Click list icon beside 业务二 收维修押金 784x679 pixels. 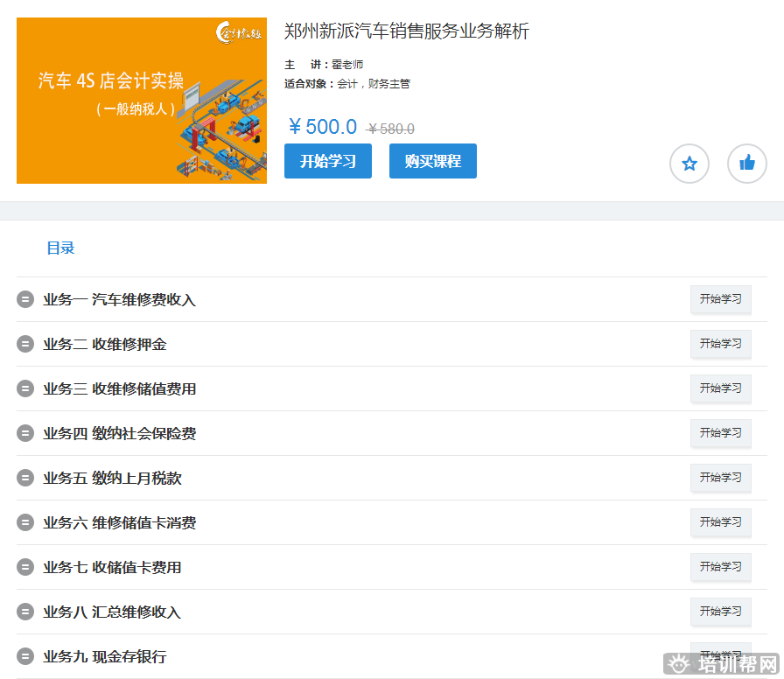25,344
